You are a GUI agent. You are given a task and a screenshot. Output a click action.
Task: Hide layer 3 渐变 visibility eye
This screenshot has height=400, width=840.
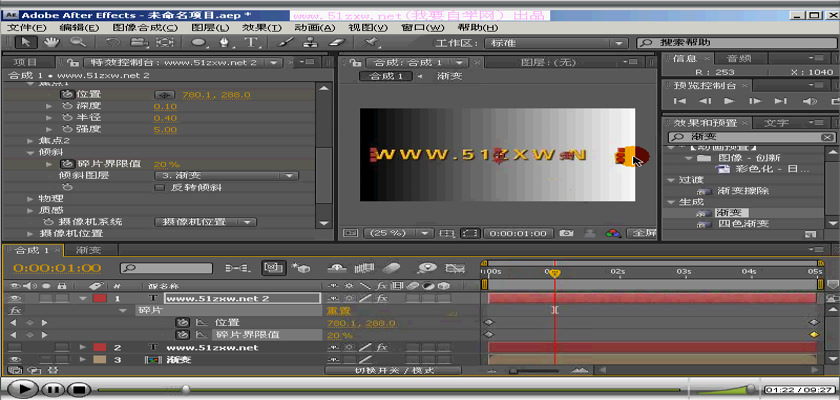click(x=14, y=360)
